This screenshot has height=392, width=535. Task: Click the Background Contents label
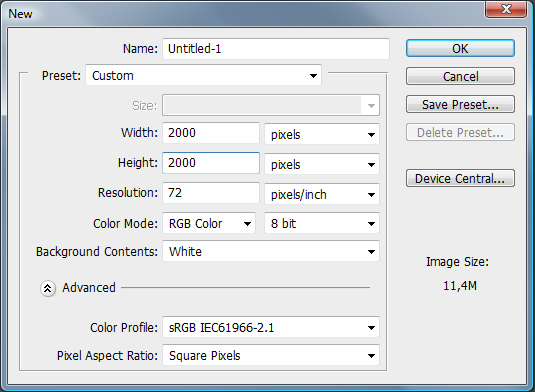[97, 251]
